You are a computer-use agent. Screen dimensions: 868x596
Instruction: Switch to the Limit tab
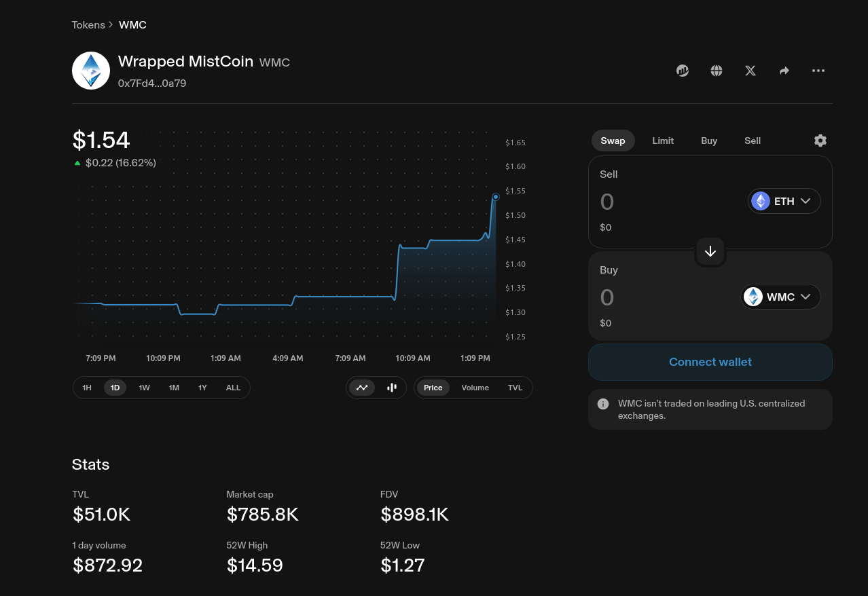coord(663,141)
